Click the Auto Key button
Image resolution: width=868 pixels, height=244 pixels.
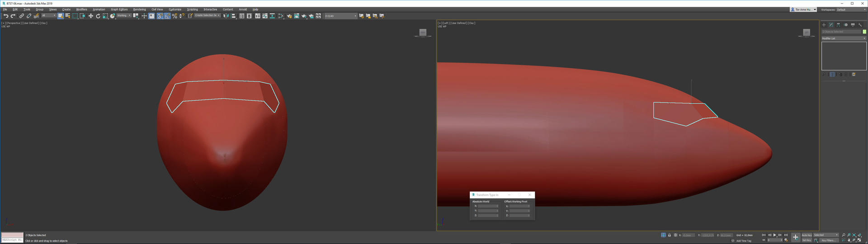[x=807, y=235]
